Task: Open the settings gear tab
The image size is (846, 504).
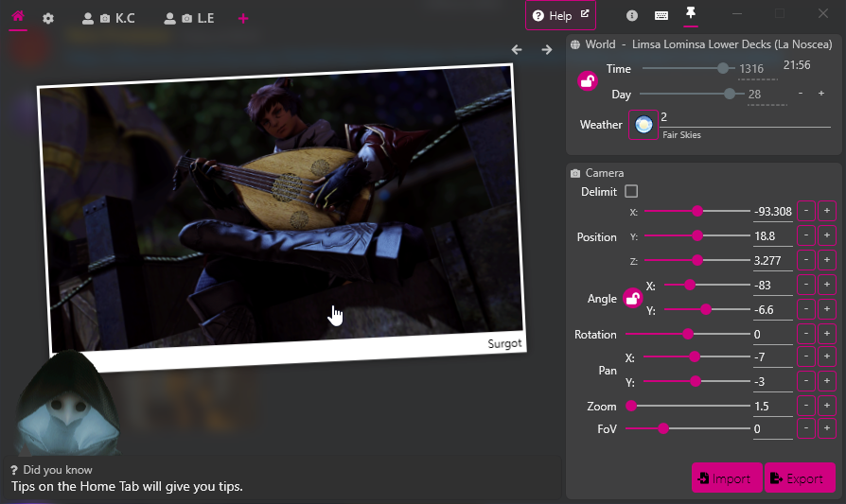Action: [48, 18]
